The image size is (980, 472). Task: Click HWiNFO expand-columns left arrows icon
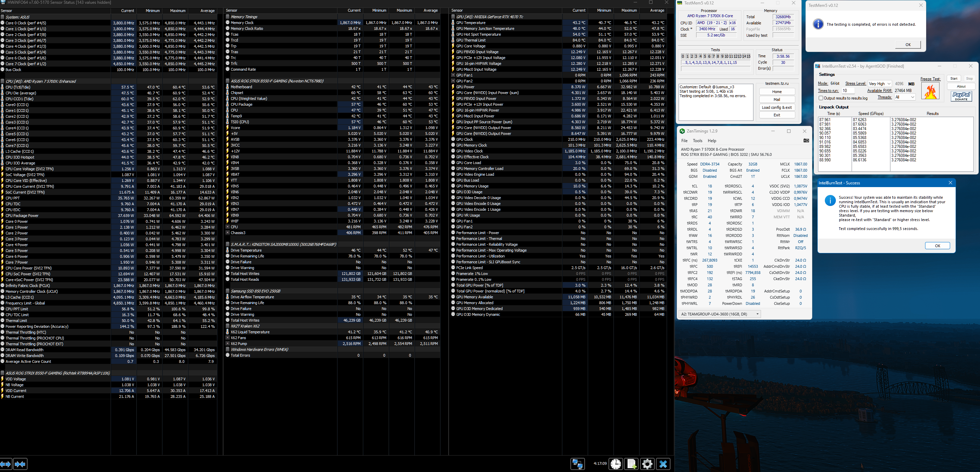pyautogui.click(x=6, y=464)
